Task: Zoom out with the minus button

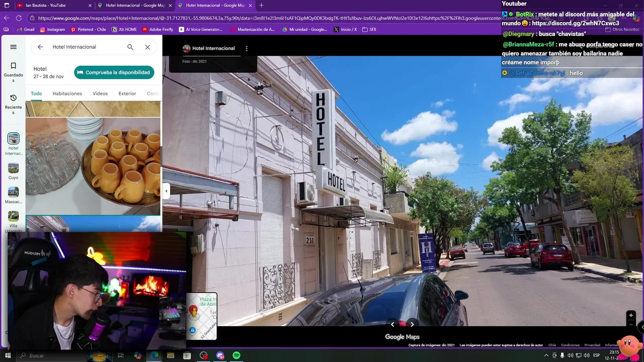Action: click(631, 324)
